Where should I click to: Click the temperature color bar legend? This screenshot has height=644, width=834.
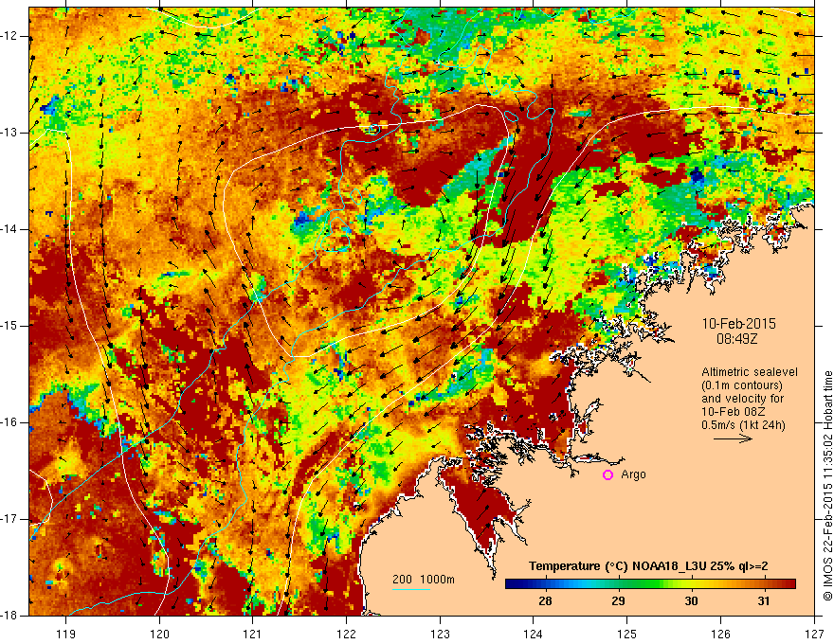click(650, 584)
